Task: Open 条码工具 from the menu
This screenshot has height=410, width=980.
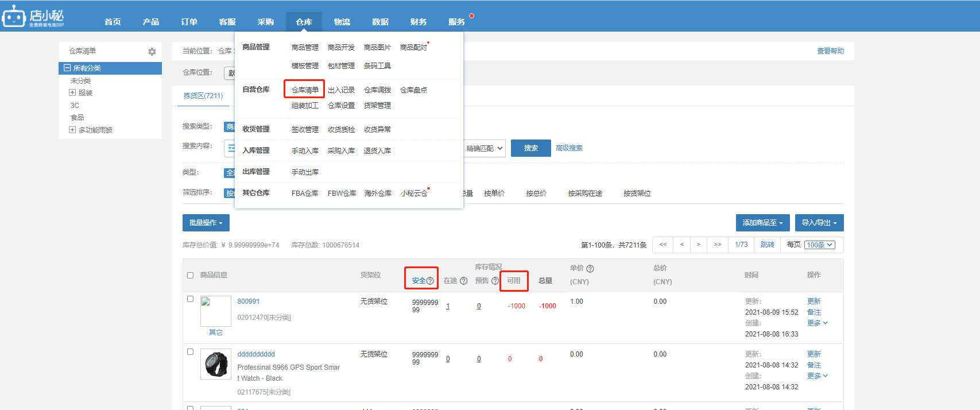Action: [x=378, y=66]
